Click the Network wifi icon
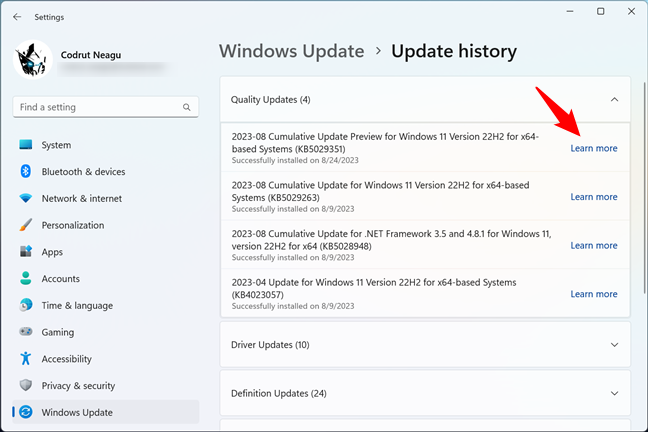This screenshot has width=648, height=432. [x=26, y=198]
